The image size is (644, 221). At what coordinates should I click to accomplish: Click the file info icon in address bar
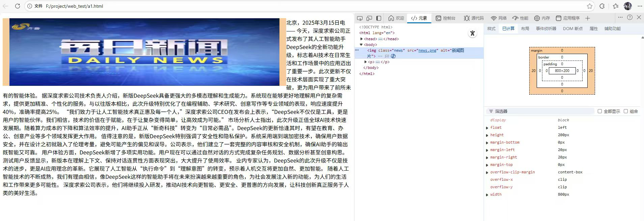30,6
